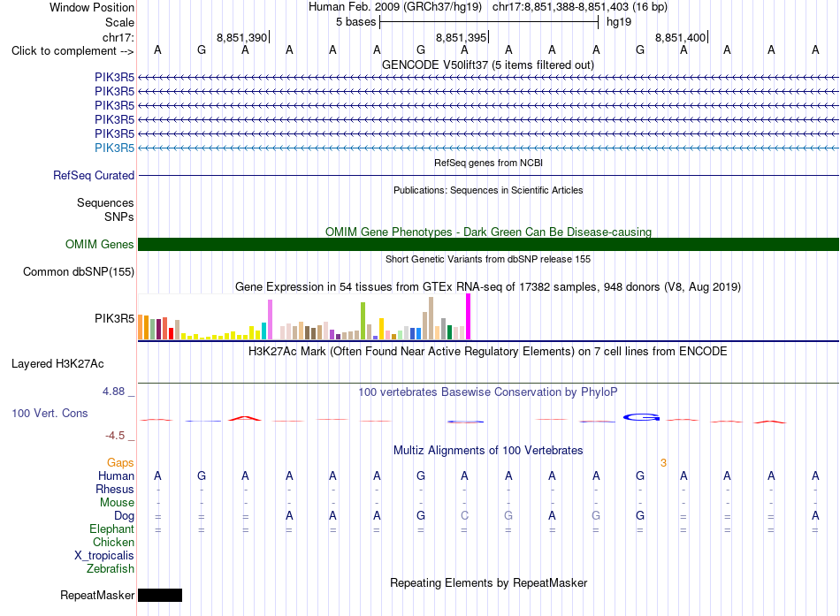Screen dimensions: 840x616
Task: Select the Zebrafish alignment row label
Action: pos(111,569)
